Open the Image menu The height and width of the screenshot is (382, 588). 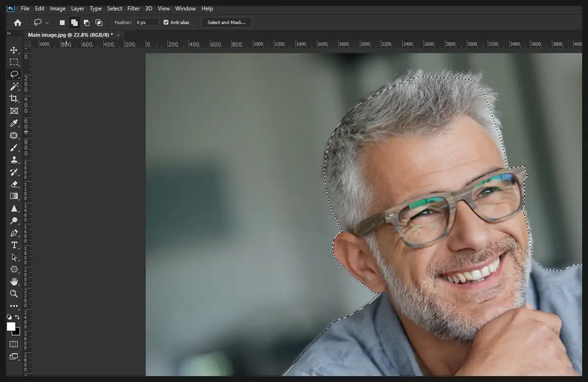point(58,9)
